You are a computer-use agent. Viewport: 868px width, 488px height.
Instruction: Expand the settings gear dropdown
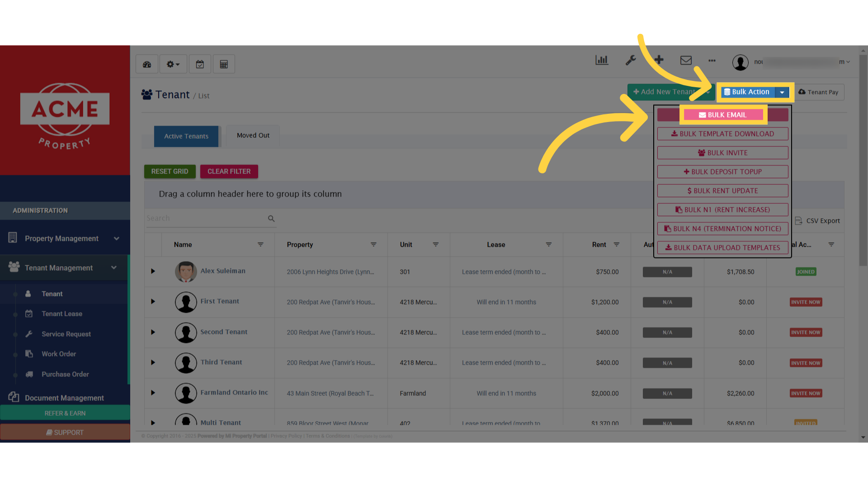(x=173, y=64)
